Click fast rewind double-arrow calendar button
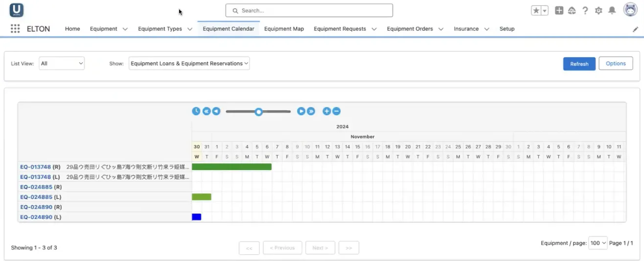Image resolution: width=644 pixels, height=261 pixels. (x=207, y=111)
